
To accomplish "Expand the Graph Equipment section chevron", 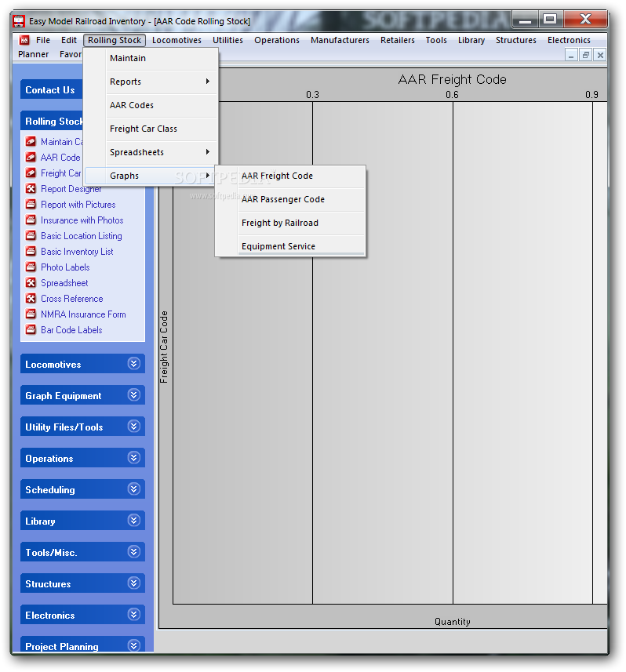I will pos(134,394).
